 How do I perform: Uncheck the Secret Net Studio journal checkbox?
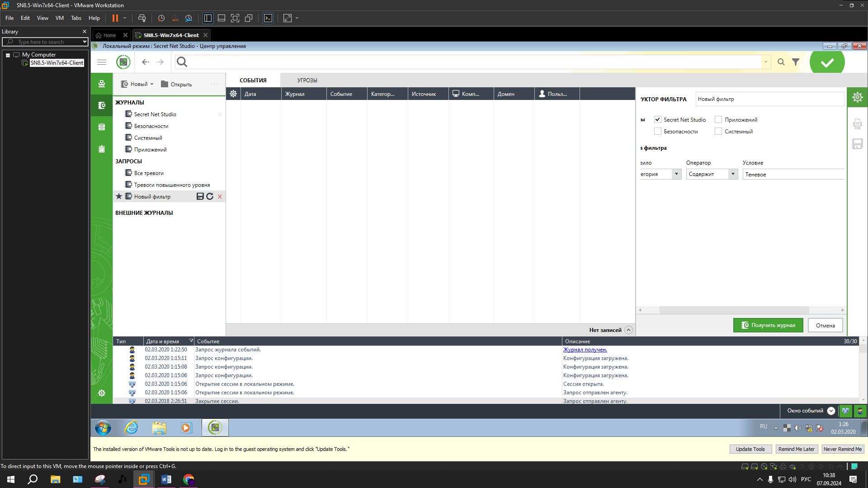coord(658,120)
